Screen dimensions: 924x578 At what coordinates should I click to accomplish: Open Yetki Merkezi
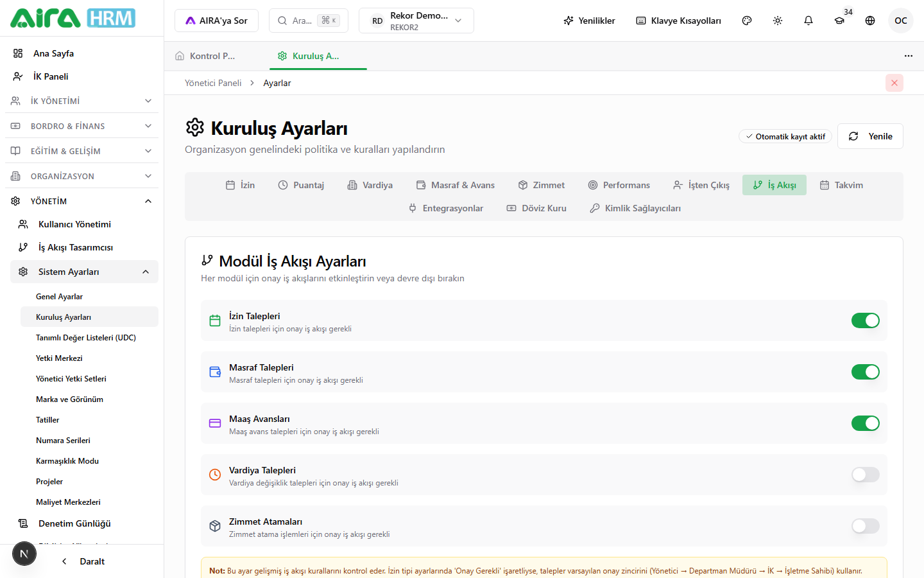tap(89, 358)
